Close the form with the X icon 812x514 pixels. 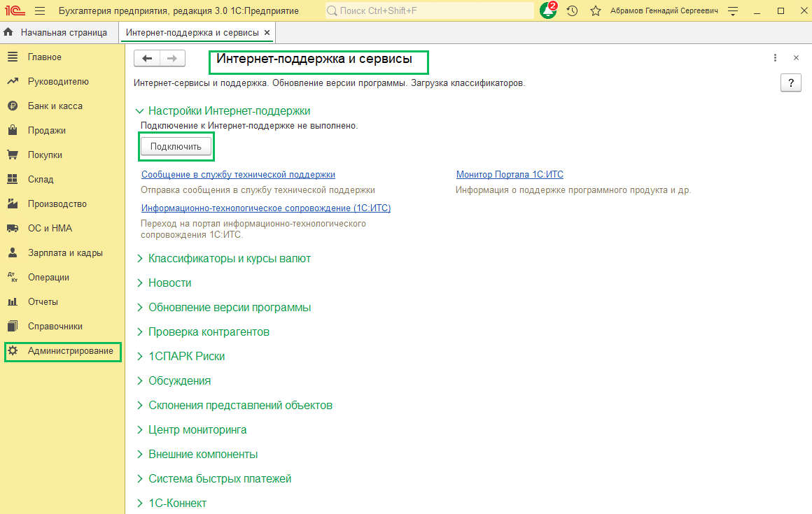tap(797, 58)
